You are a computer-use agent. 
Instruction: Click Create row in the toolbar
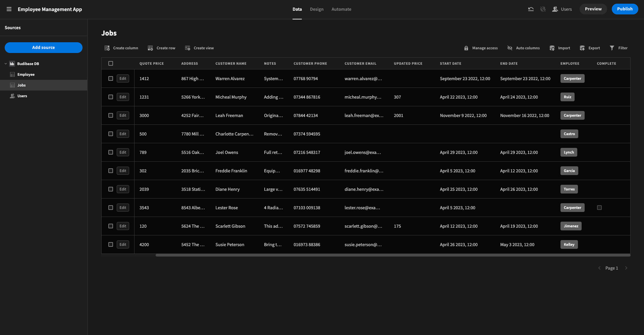click(x=162, y=48)
